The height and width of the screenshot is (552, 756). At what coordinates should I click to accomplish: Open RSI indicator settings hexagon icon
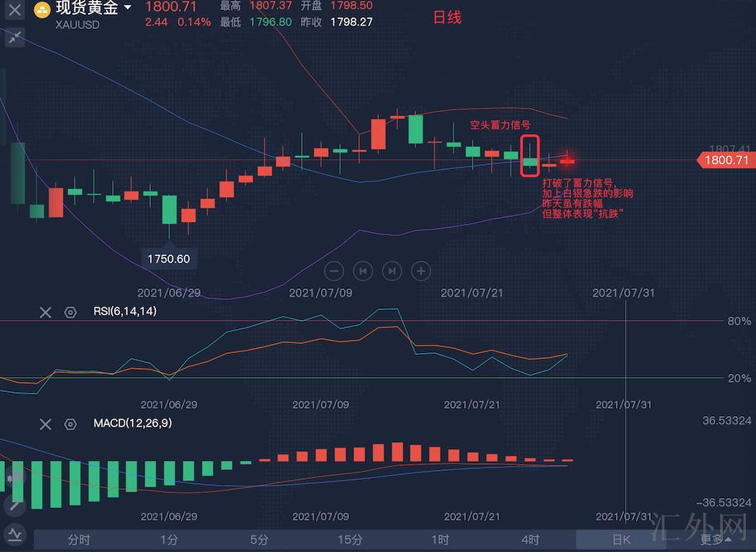coord(70,312)
